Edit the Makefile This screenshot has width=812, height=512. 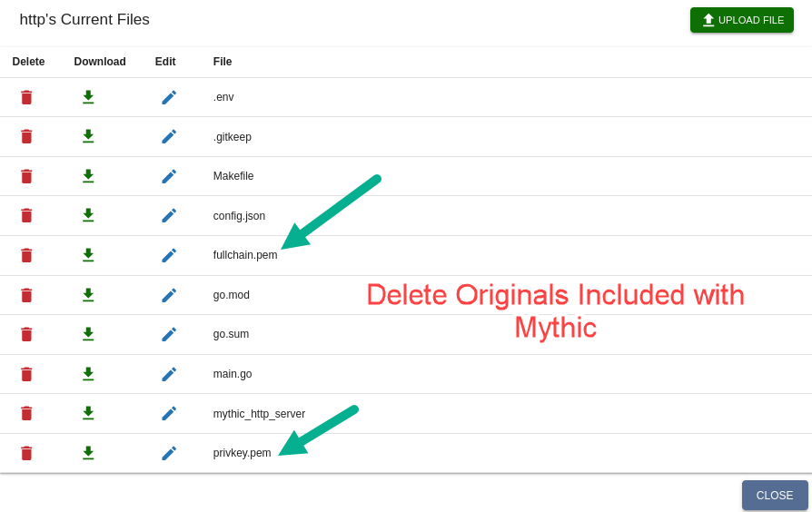coord(169,176)
